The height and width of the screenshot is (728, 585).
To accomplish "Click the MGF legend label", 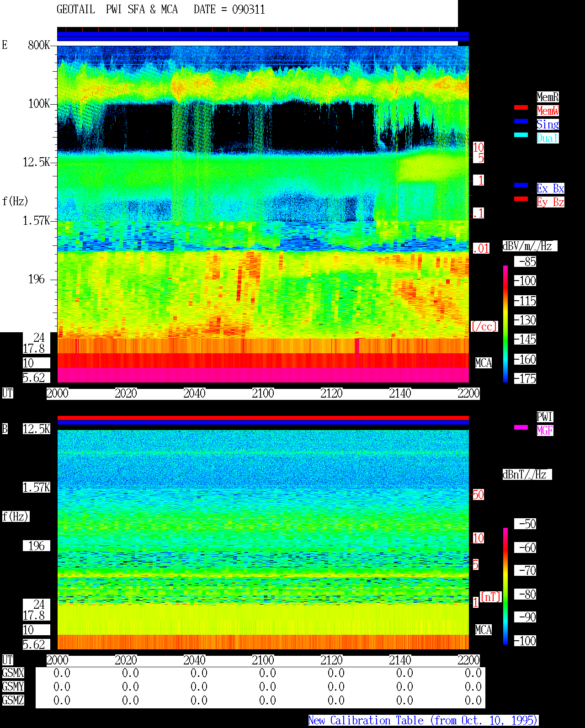I will [x=545, y=430].
